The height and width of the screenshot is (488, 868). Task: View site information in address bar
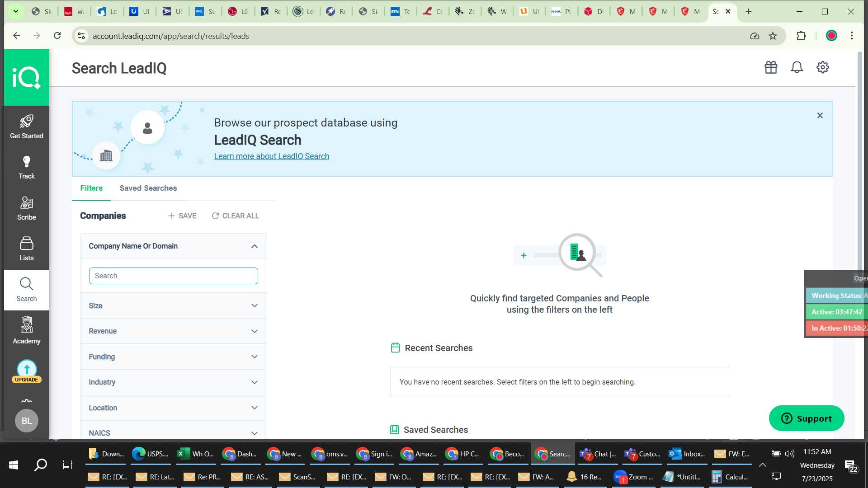click(81, 36)
